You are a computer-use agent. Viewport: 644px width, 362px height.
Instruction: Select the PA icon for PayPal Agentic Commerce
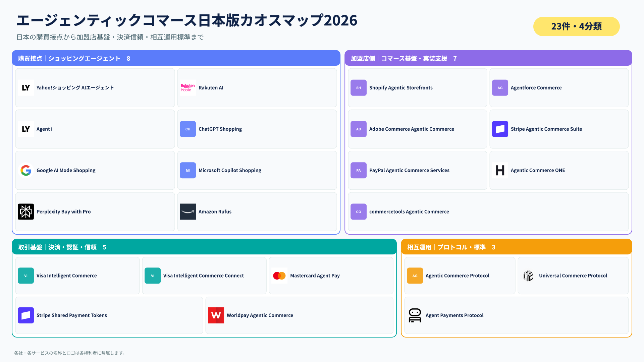[x=359, y=170]
